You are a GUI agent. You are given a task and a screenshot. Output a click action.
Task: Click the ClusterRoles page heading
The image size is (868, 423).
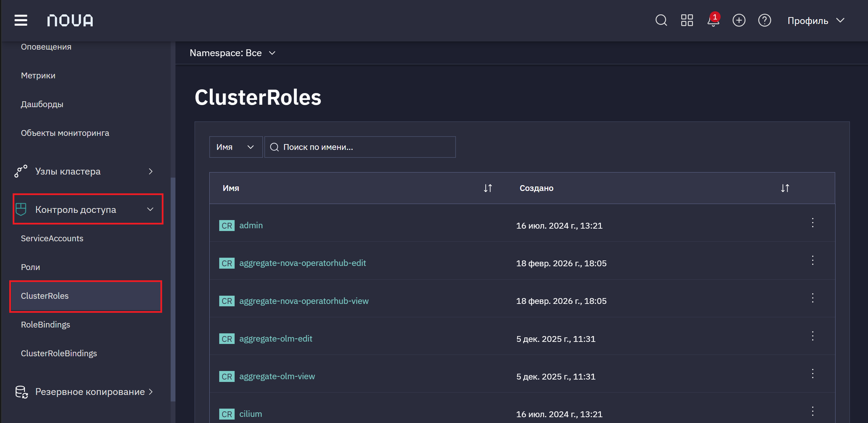tap(258, 98)
